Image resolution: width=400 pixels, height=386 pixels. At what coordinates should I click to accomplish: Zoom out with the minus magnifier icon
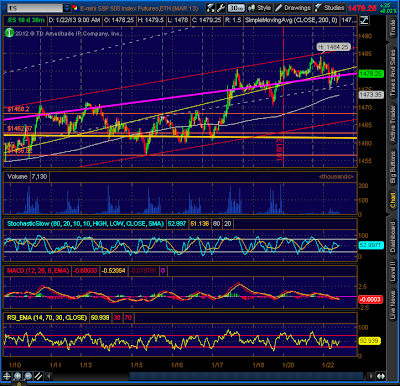pos(28,376)
